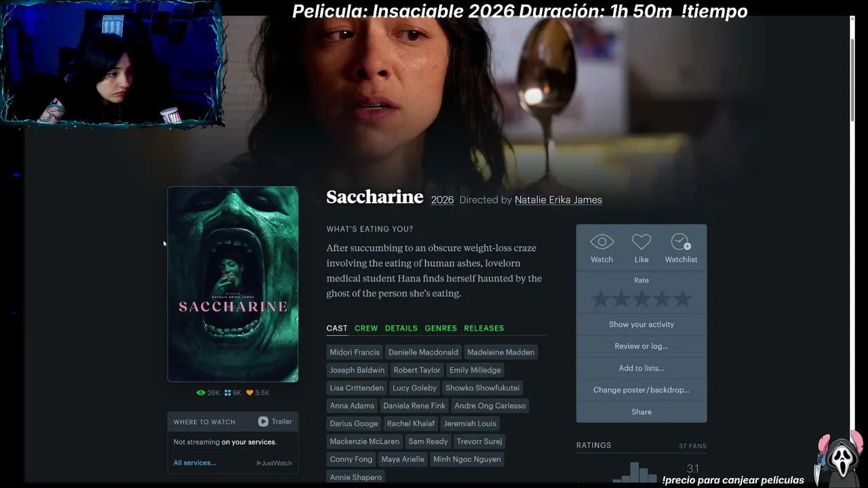This screenshot has height=488, width=868.
Task: Like the film using the heart icon
Action: 642,242
